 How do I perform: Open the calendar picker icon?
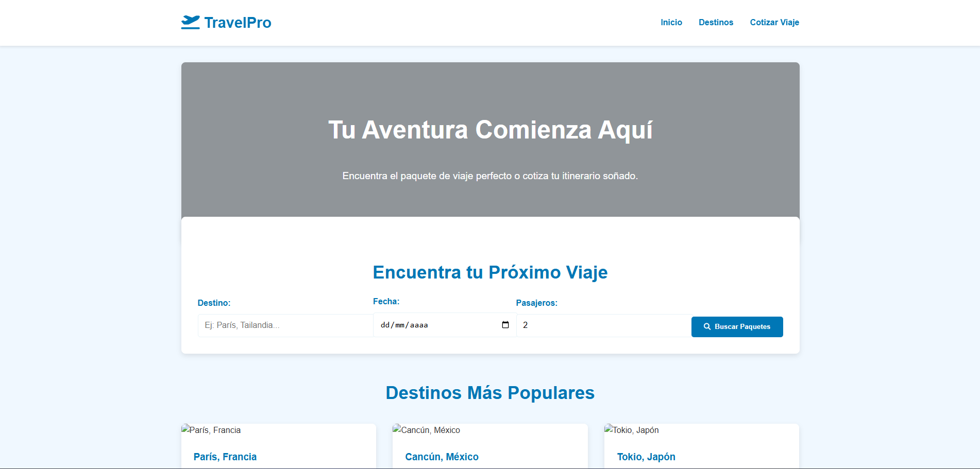pos(505,325)
